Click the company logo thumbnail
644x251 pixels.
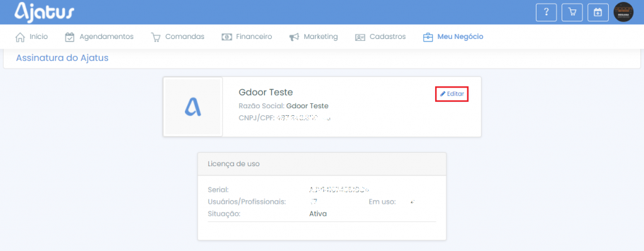(192, 107)
